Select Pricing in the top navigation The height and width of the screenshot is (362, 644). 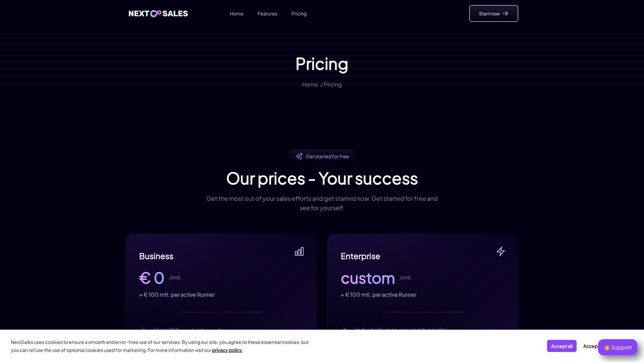(x=299, y=13)
